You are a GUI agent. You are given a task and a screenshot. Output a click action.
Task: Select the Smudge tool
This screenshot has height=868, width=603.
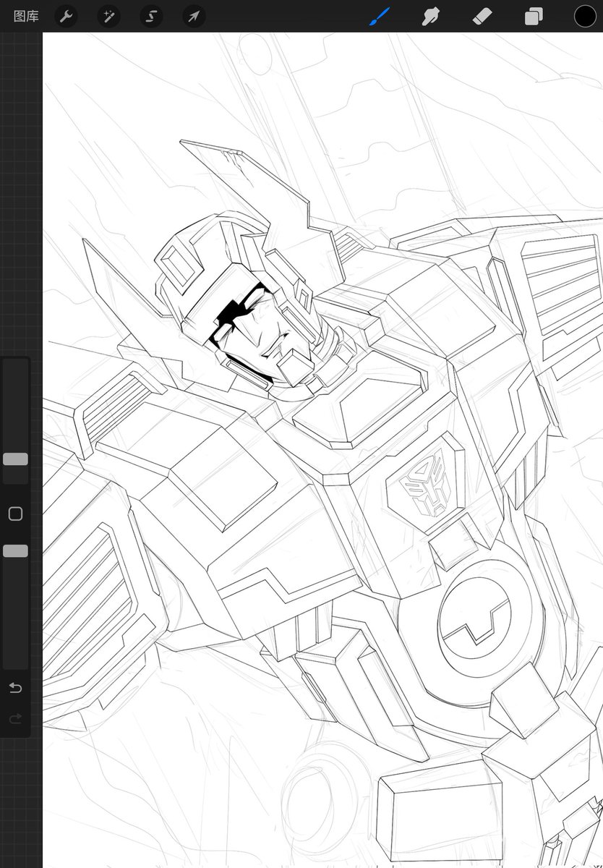tap(431, 16)
